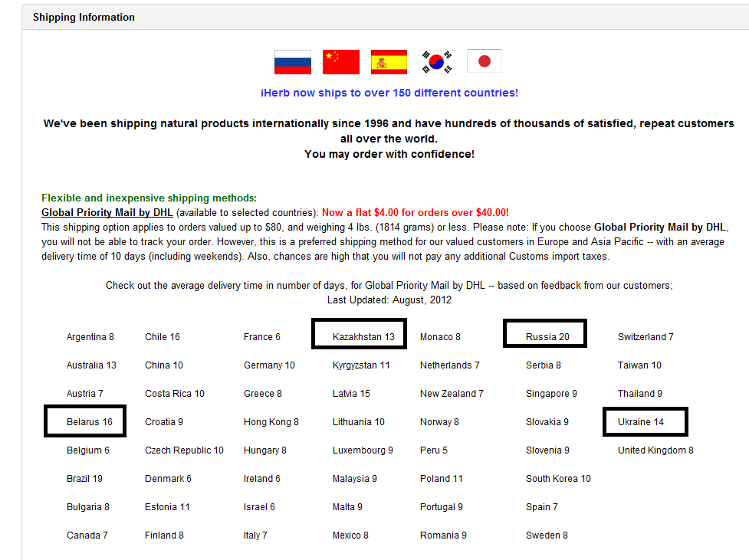Screen dimensions: 749x560
Task: Click 'Ukraine 14' entry
Action: pos(641,422)
